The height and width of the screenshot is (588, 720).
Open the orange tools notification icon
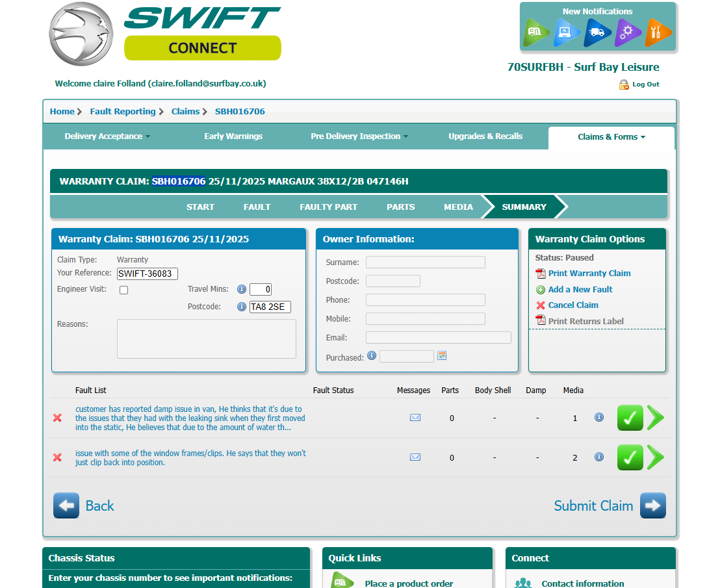[x=658, y=32]
